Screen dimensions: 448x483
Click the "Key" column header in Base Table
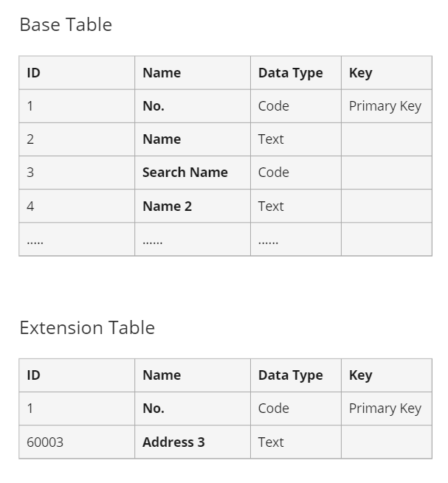360,73
